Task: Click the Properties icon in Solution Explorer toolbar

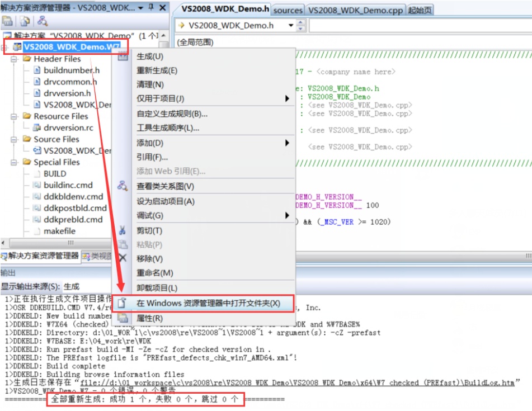Action: pos(7,21)
